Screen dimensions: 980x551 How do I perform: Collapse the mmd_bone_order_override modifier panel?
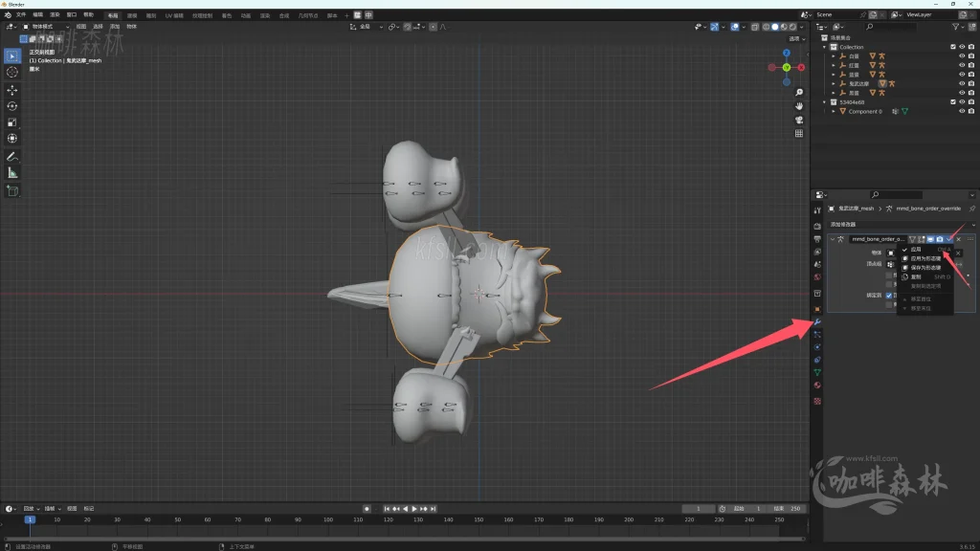tap(833, 239)
